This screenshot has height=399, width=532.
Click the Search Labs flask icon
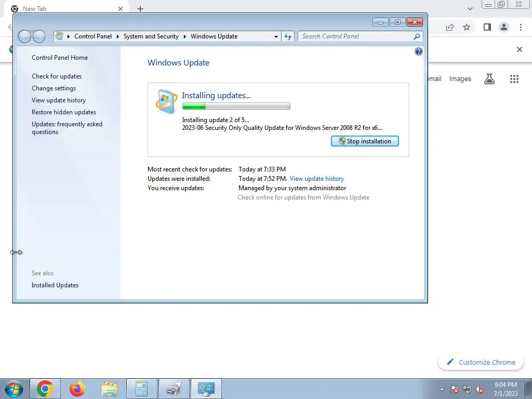click(x=489, y=79)
